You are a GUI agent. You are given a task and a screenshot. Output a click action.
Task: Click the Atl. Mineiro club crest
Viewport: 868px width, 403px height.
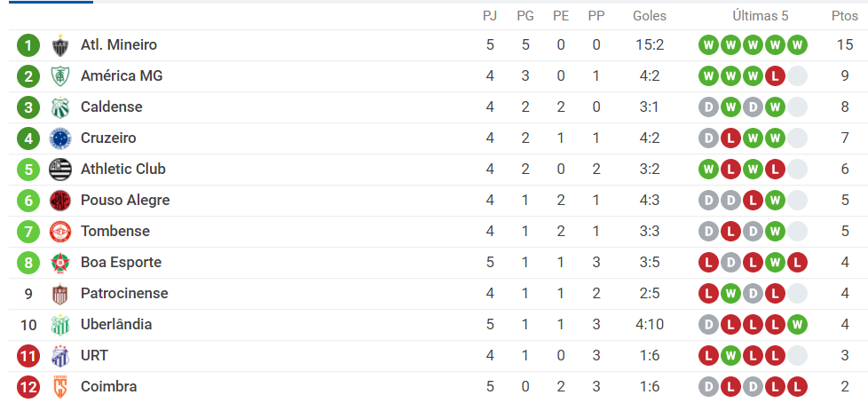coord(60,45)
